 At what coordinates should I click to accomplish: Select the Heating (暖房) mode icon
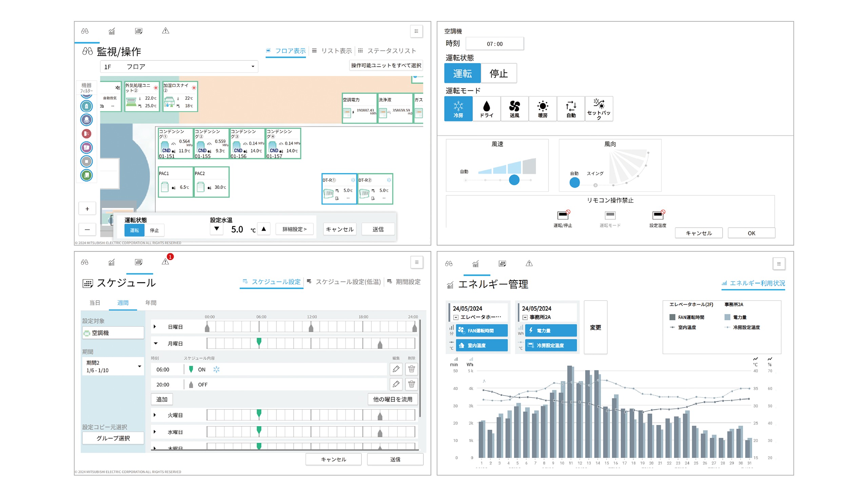(542, 109)
